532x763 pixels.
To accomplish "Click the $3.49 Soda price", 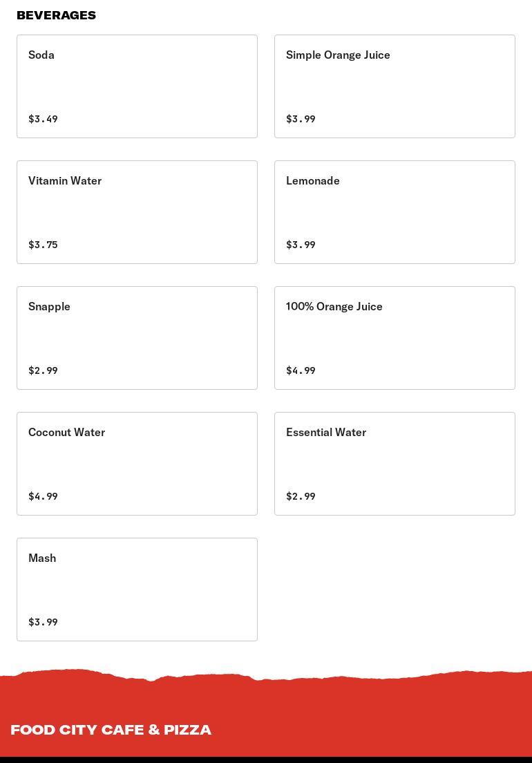I will 43,119.
